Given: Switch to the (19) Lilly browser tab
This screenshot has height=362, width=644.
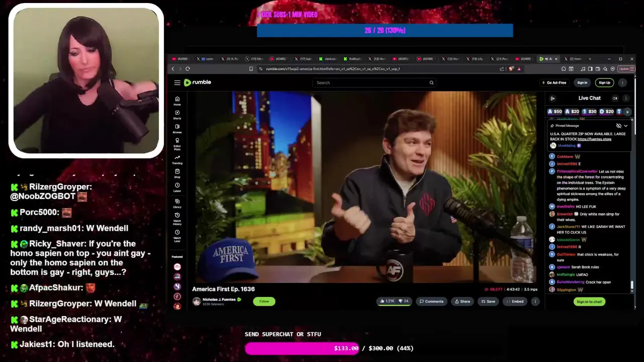Looking at the screenshot, I should (x=476, y=59).
